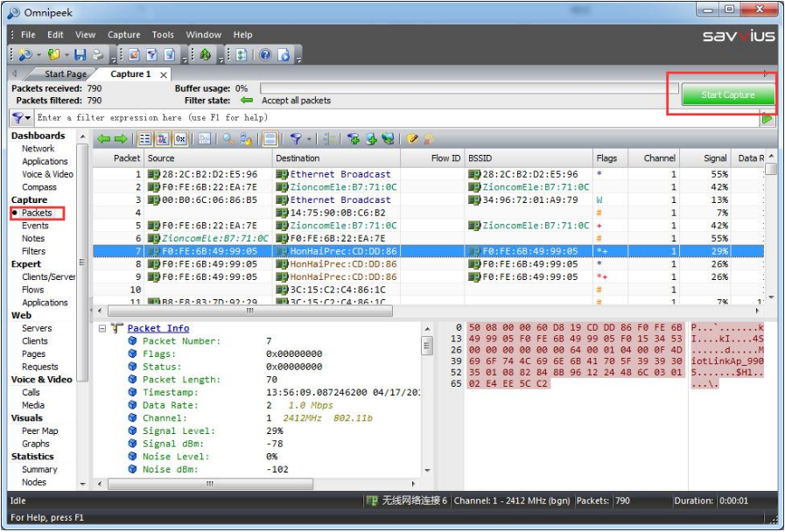Click the filter expression input field

coord(398,118)
